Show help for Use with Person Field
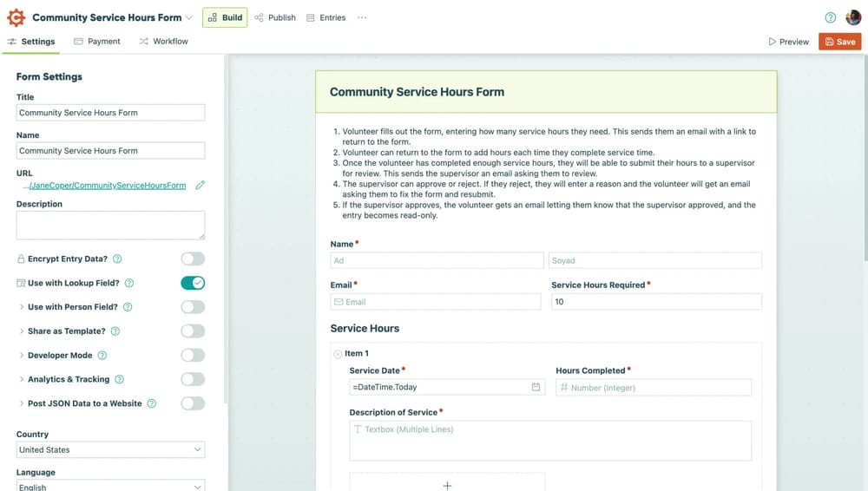The width and height of the screenshot is (868, 491). [128, 307]
